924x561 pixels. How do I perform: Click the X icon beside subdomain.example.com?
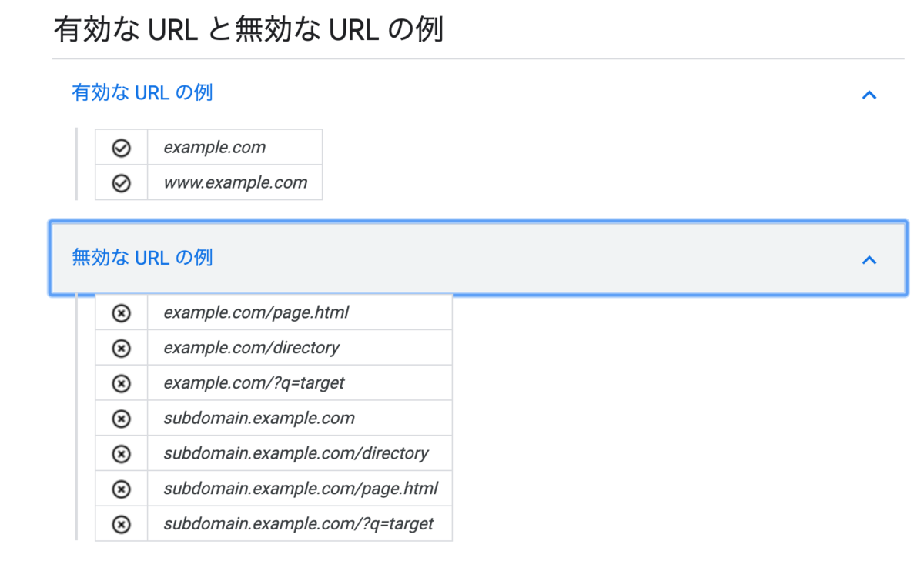[121, 419]
